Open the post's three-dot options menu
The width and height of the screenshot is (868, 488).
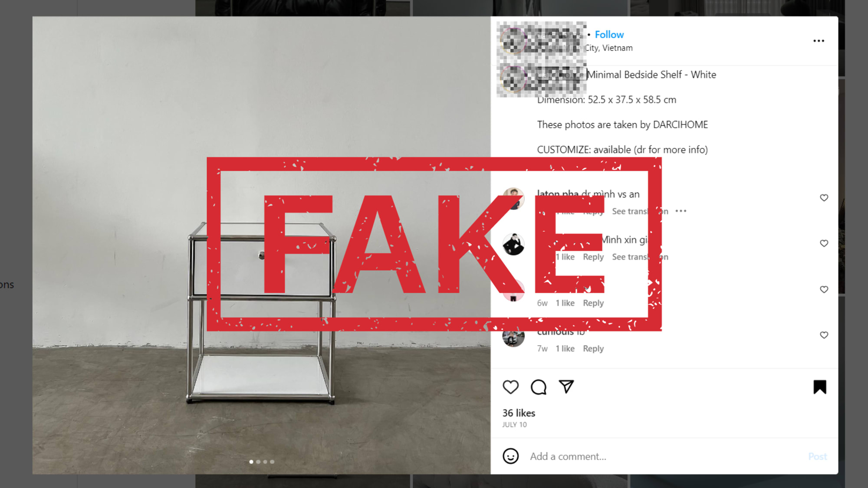click(x=819, y=41)
